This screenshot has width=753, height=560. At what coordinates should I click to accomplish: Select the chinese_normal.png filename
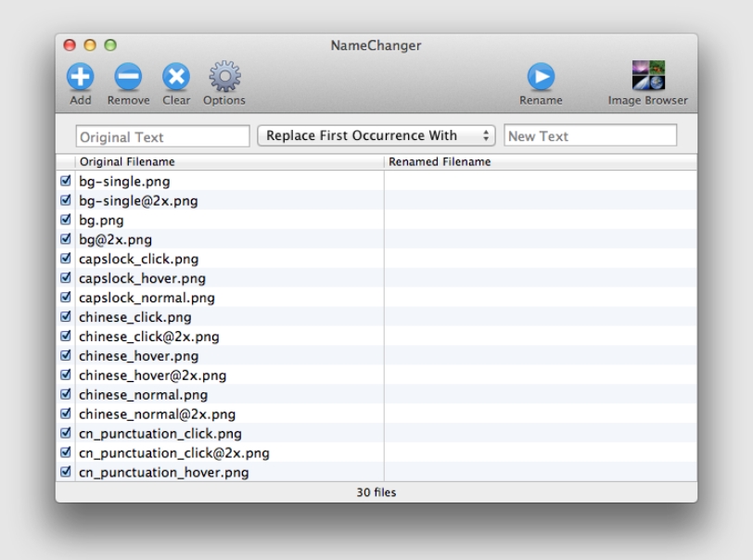143,395
